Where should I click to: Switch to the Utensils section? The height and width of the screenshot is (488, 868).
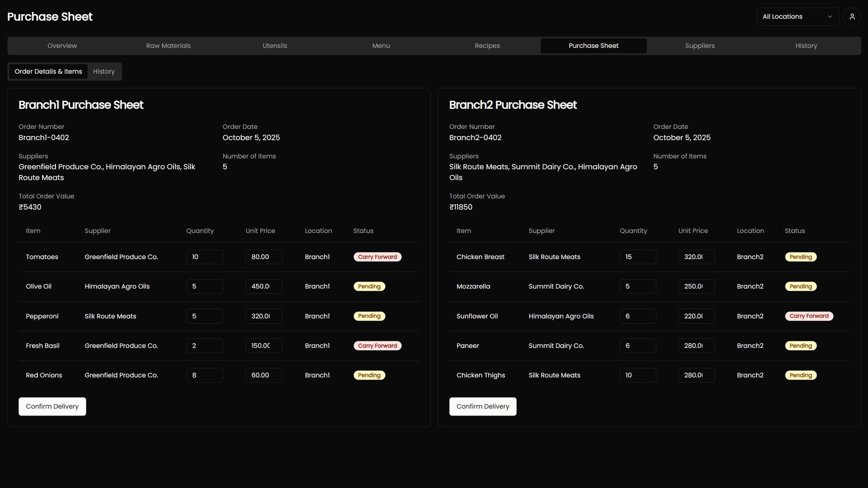point(275,45)
